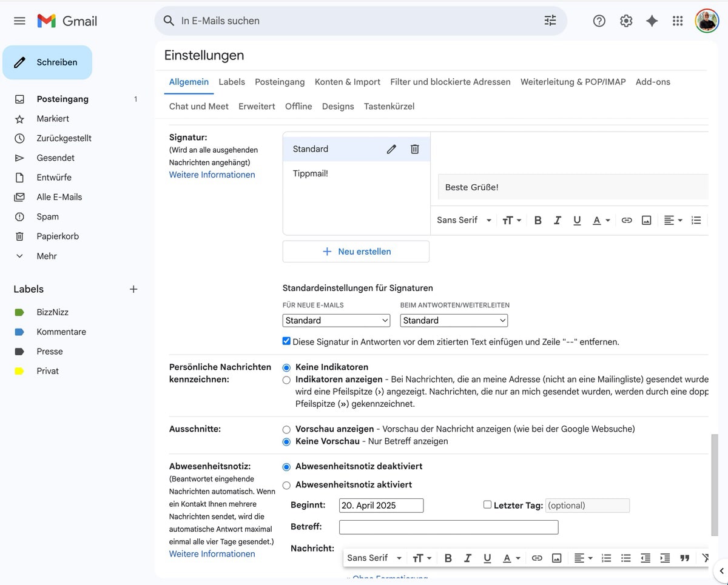
Task: Delete the Standard signature via trash icon
Action: pyautogui.click(x=415, y=149)
